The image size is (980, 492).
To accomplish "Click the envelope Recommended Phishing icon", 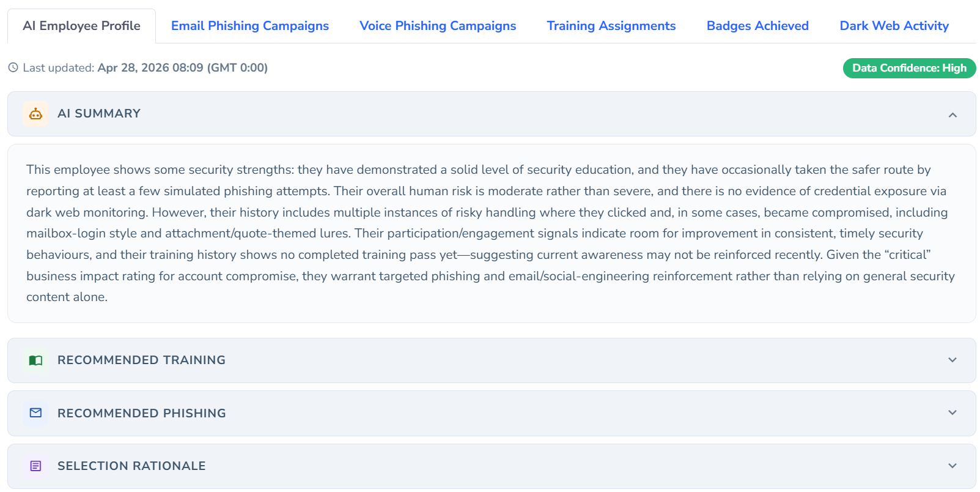I will 35,413.
